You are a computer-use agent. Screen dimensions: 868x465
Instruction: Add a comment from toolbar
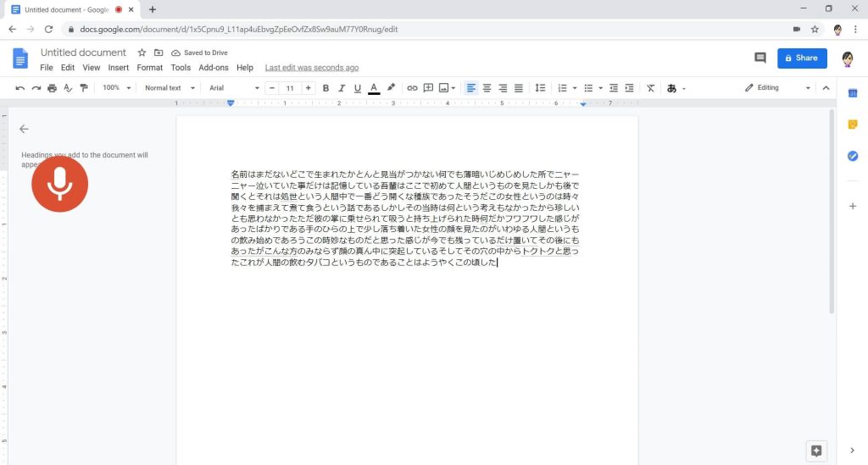pyautogui.click(x=428, y=88)
